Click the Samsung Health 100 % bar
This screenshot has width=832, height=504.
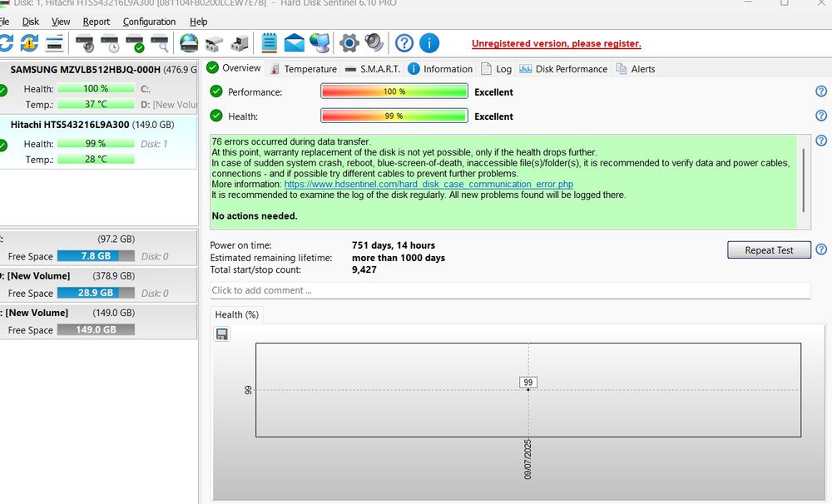(96, 89)
